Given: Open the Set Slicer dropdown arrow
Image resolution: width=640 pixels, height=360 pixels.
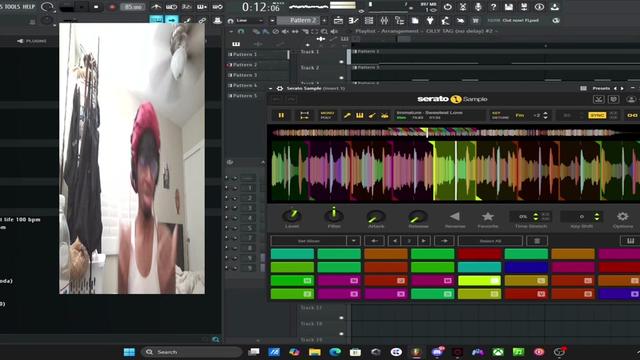Looking at the screenshot, I should (353, 241).
